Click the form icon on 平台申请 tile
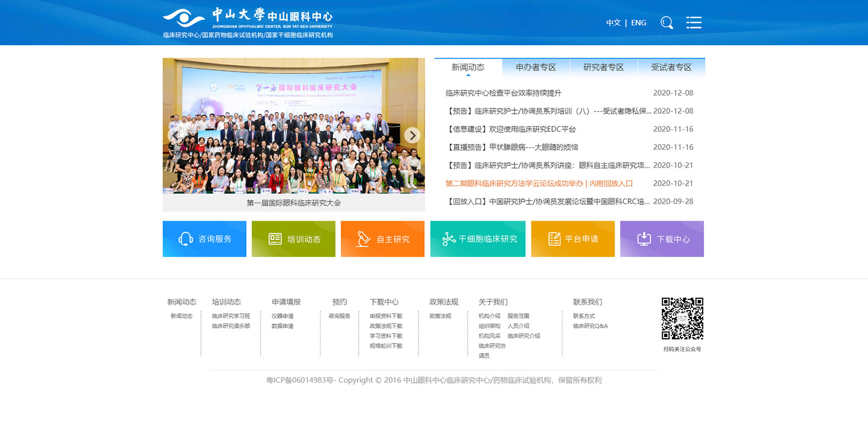The image size is (868, 427). 554,239
